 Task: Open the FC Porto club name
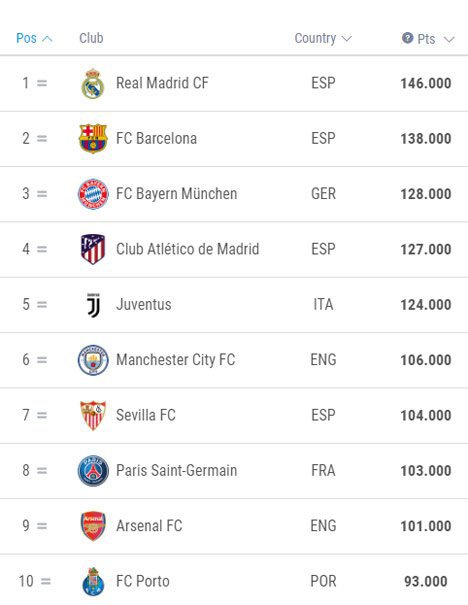tap(143, 581)
